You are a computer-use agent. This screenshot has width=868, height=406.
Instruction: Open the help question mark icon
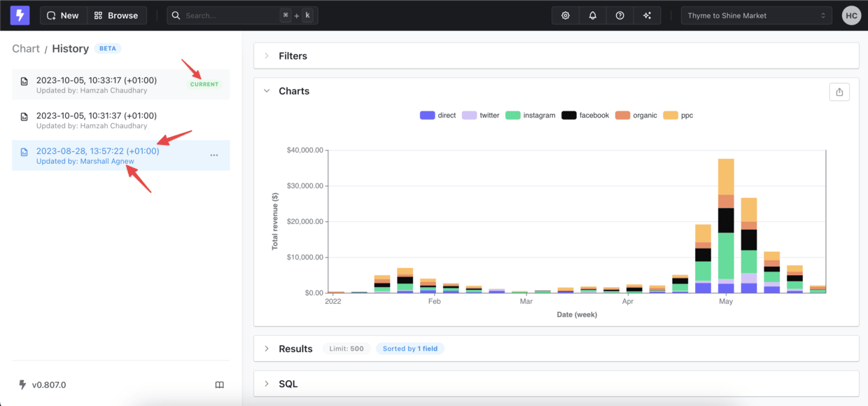pos(620,15)
